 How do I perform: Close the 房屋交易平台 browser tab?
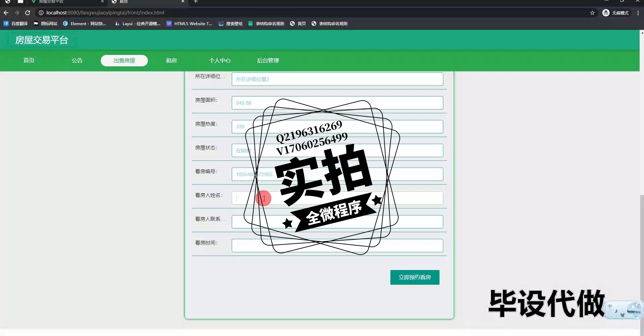pos(102,2)
